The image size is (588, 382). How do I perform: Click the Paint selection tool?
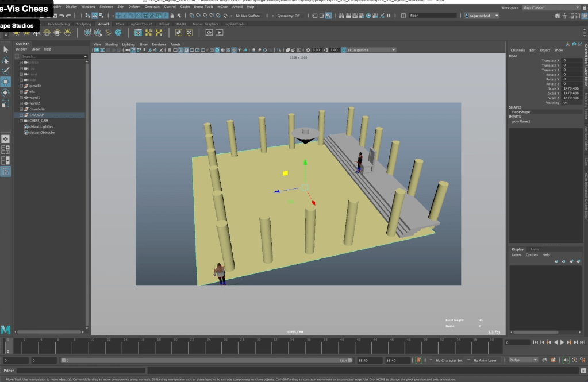coord(6,71)
